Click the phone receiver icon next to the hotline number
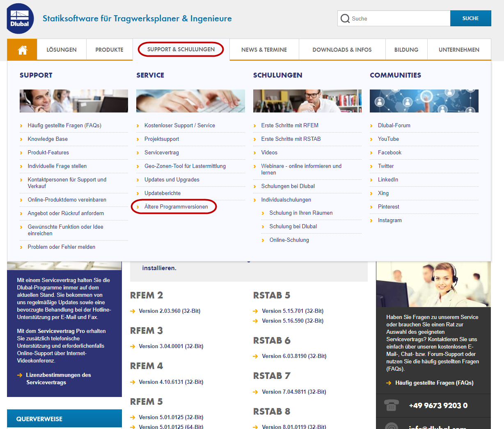The image size is (504, 429). [391, 405]
